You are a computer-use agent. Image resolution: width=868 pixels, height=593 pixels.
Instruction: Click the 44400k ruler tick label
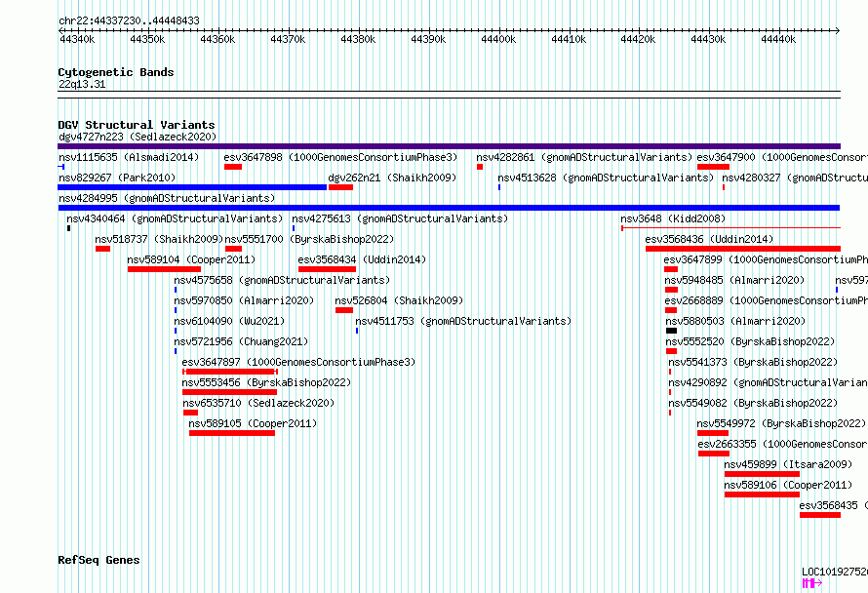click(x=498, y=39)
